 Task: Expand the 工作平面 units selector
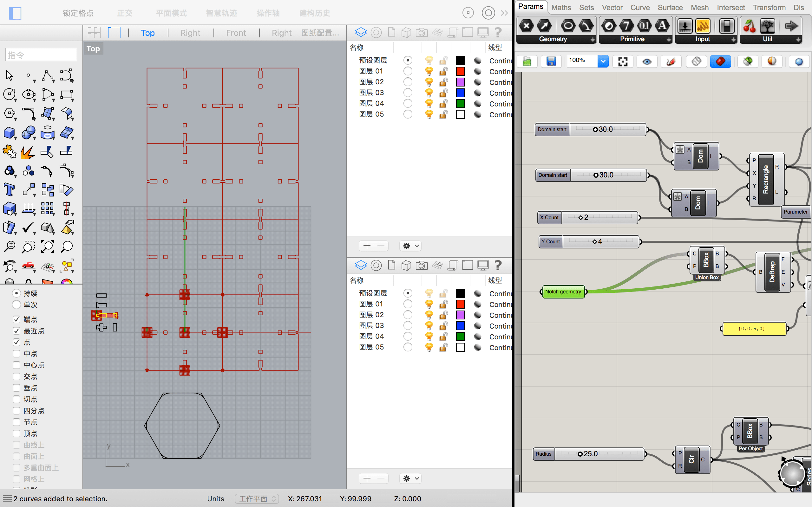click(256, 499)
